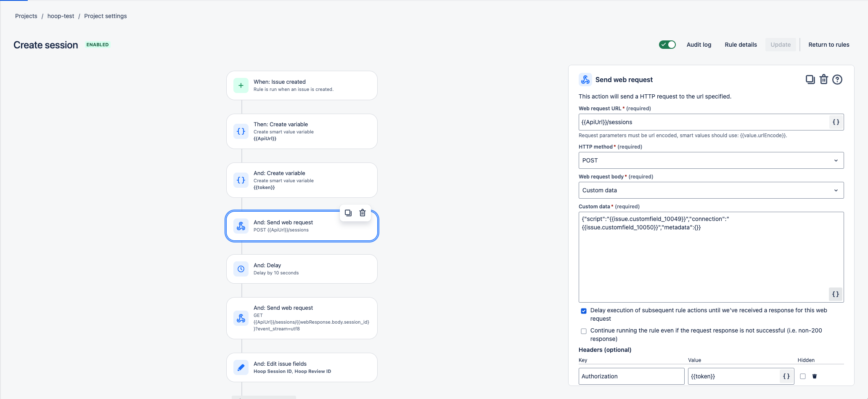
Task: Click the delete icon on selected rule step
Action: point(363,213)
